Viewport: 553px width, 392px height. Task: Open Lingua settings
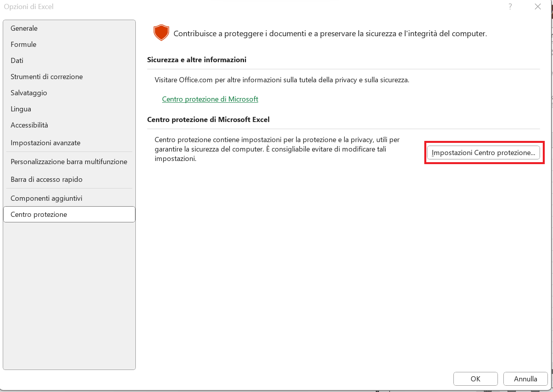tap(69, 109)
